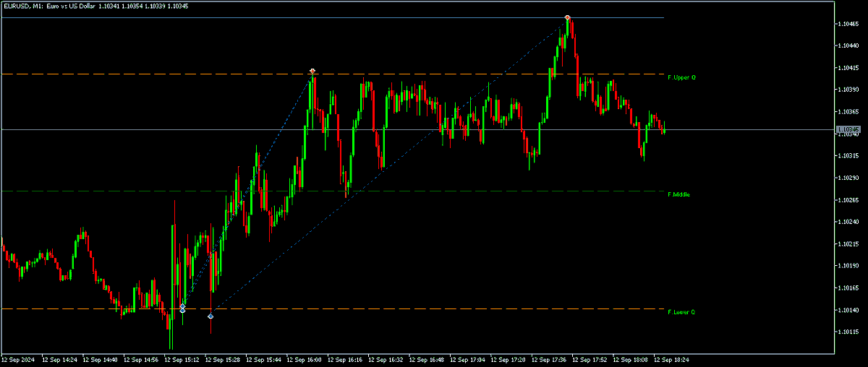Click the red marker on the orange upper line
Image resolution: width=868 pixels, height=367 pixels.
312,72
